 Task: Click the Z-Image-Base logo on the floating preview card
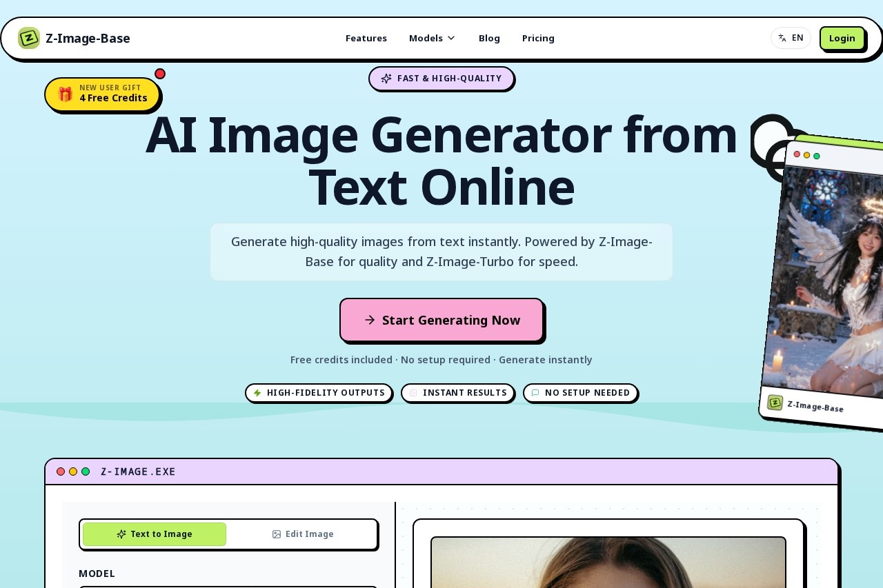point(775,403)
